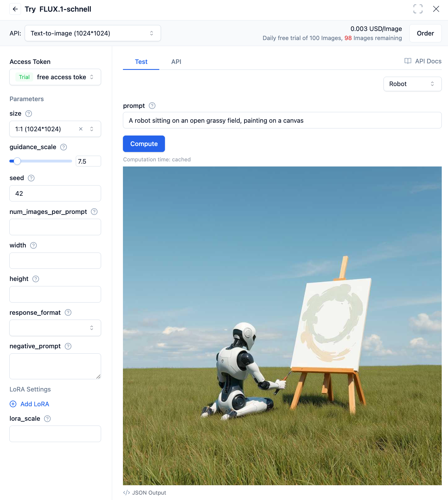Click the back arrow icon
The height and width of the screenshot is (500, 448).
(x=15, y=9)
